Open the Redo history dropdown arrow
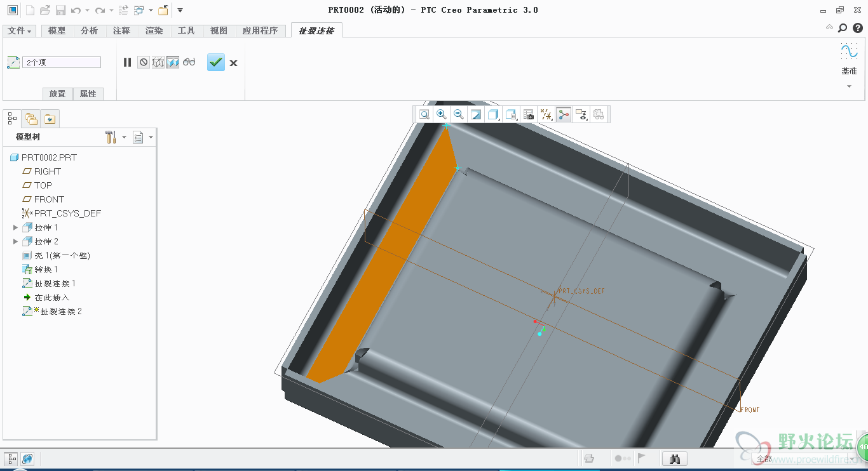868x471 pixels. point(111,11)
